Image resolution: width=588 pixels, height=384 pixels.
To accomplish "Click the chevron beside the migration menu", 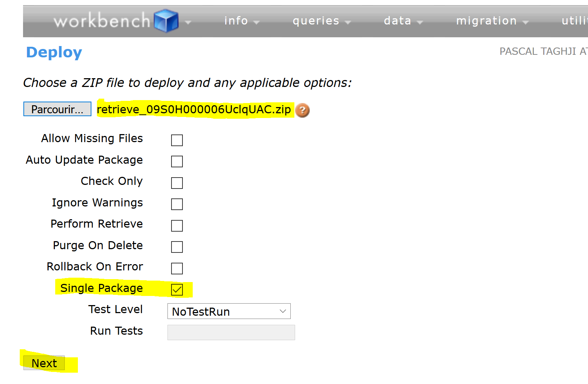I will coord(525,22).
